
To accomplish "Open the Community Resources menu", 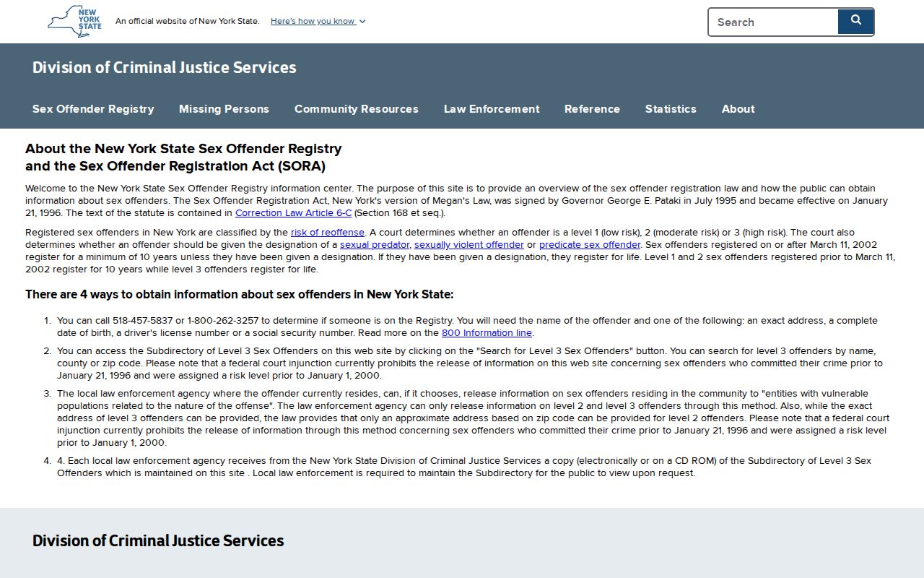I will [357, 109].
